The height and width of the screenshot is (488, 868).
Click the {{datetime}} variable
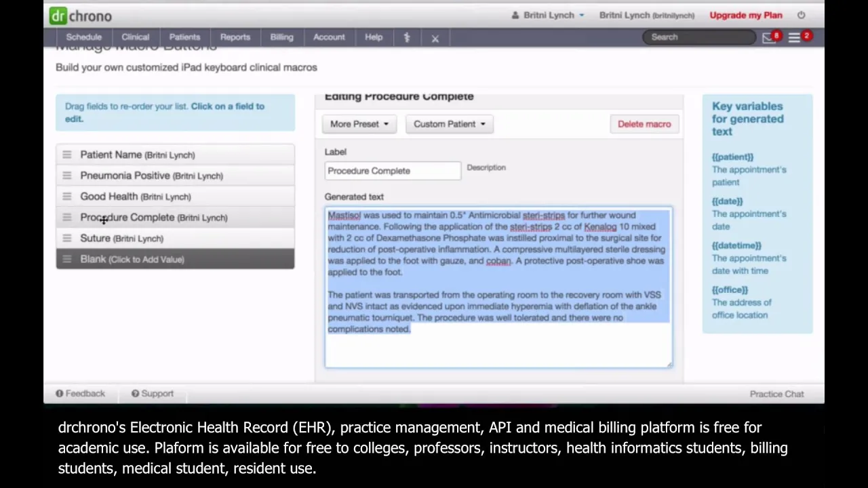736,245
